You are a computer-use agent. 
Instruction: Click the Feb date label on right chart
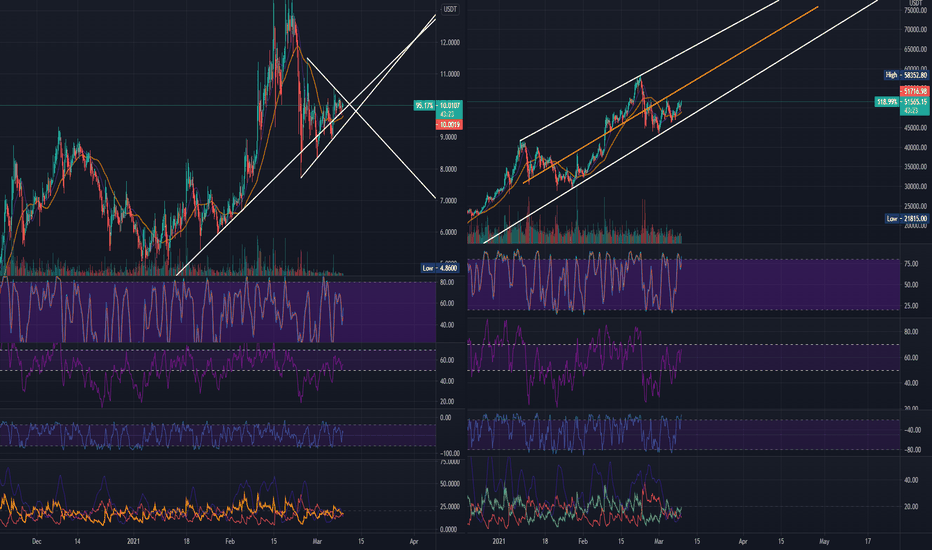(x=583, y=542)
